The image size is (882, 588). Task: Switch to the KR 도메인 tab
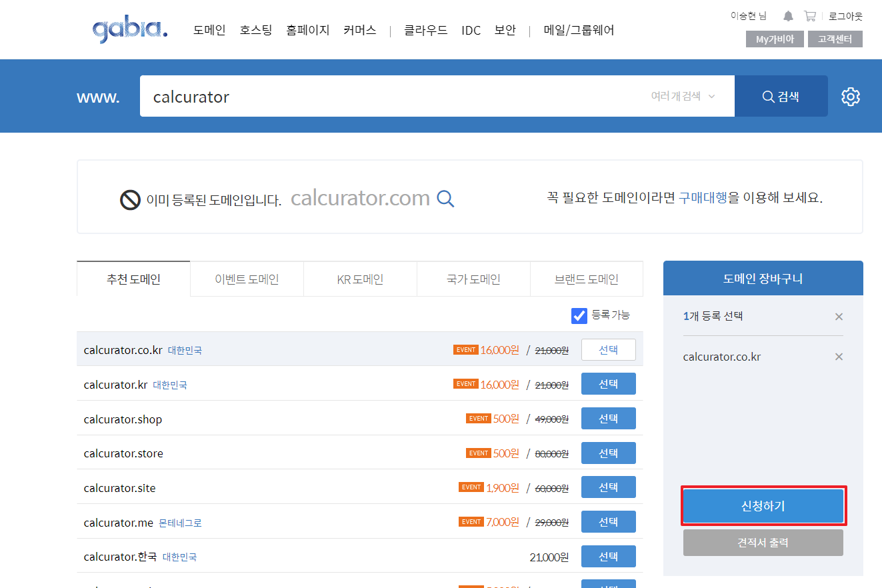tap(360, 279)
